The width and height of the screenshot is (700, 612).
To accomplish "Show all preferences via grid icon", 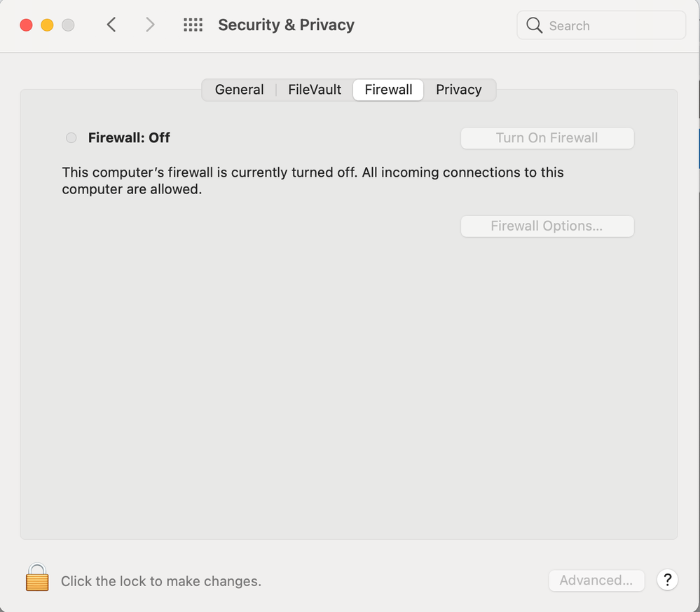I will pos(193,25).
